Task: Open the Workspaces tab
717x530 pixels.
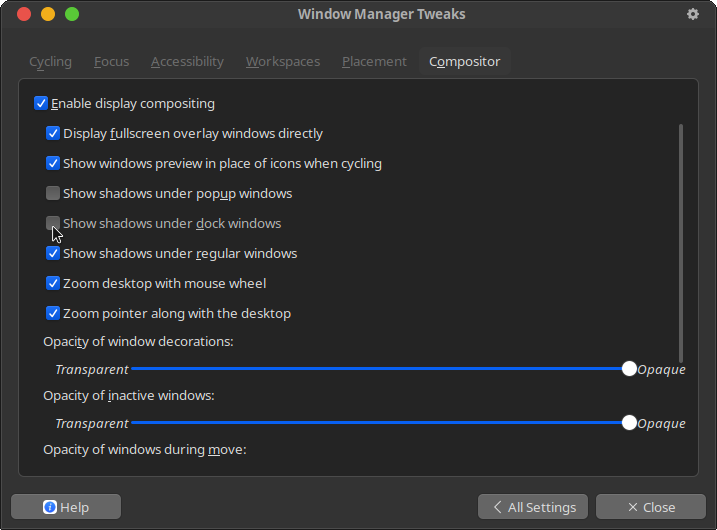Action: 283,62
